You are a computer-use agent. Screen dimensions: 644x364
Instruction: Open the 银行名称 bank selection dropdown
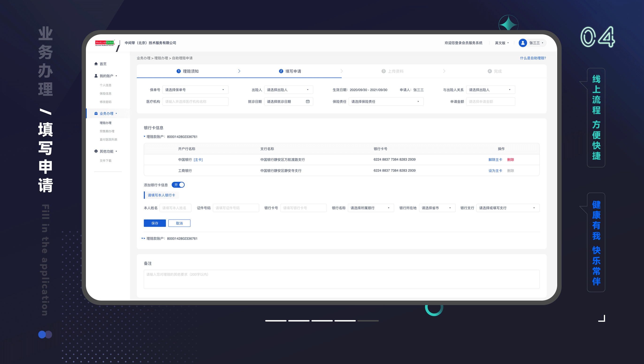click(x=371, y=208)
